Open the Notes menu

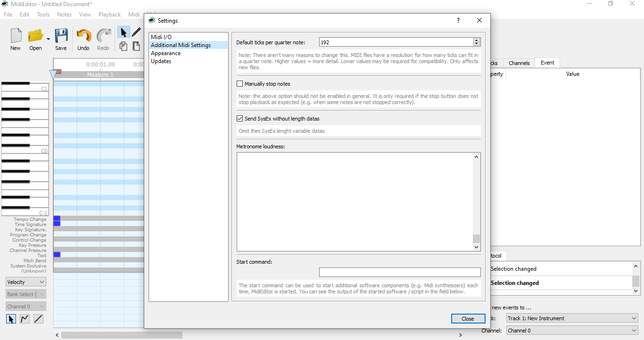(64, 15)
